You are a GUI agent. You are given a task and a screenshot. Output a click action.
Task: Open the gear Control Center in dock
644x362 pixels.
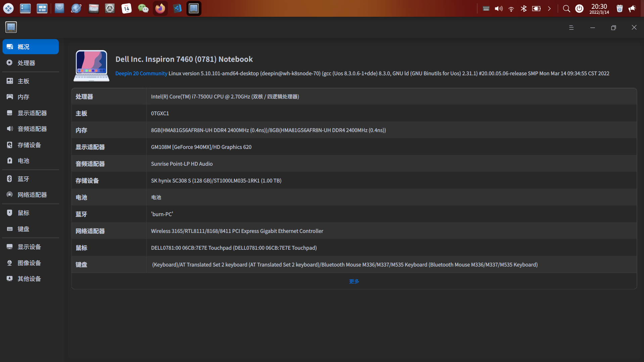(x=110, y=8)
